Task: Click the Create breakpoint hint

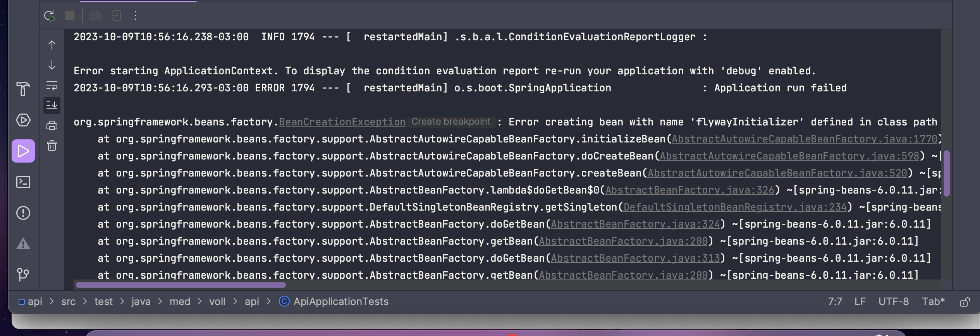Action: (x=451, y=122)
